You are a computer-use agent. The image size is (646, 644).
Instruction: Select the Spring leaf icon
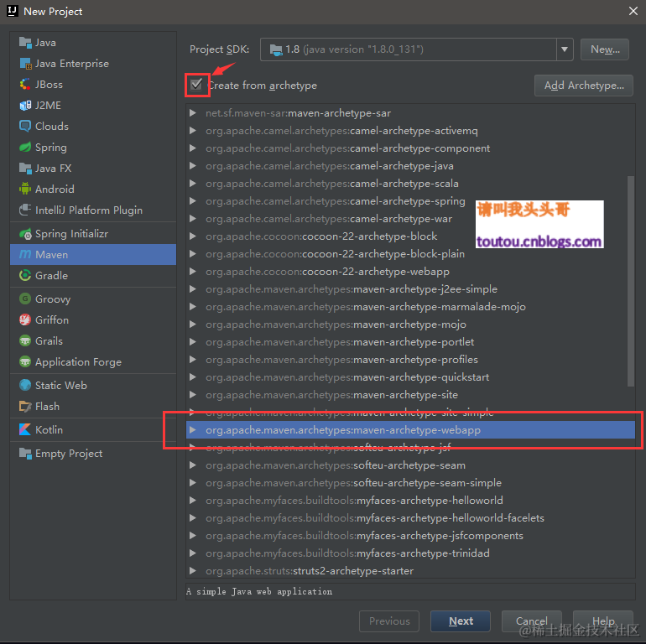[25, 147]
